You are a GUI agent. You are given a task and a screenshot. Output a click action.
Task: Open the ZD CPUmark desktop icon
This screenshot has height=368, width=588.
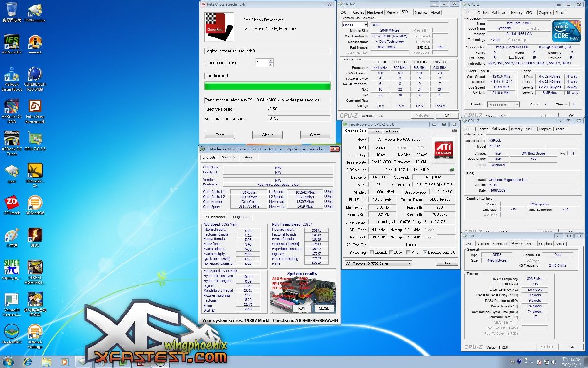[x=11, y=205]
